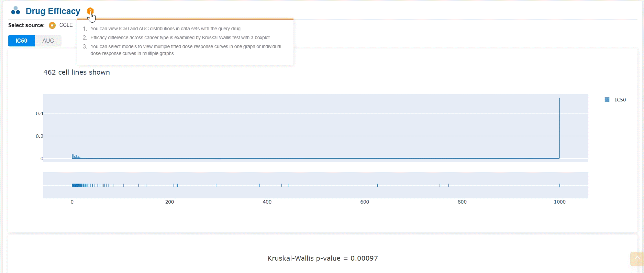644x273 pixels.
Task: Click the '462 cell lines shown' title
Action: click(x=77, y=72)
